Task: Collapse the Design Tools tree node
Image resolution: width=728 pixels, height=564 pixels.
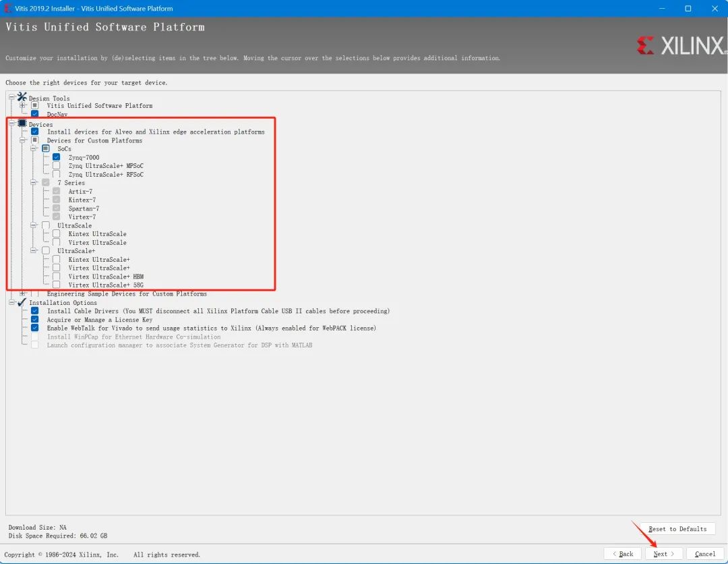Action: tap(11, 97)
